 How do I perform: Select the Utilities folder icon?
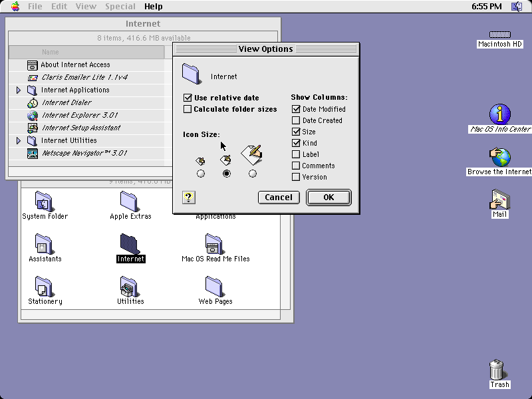point(129,287)
